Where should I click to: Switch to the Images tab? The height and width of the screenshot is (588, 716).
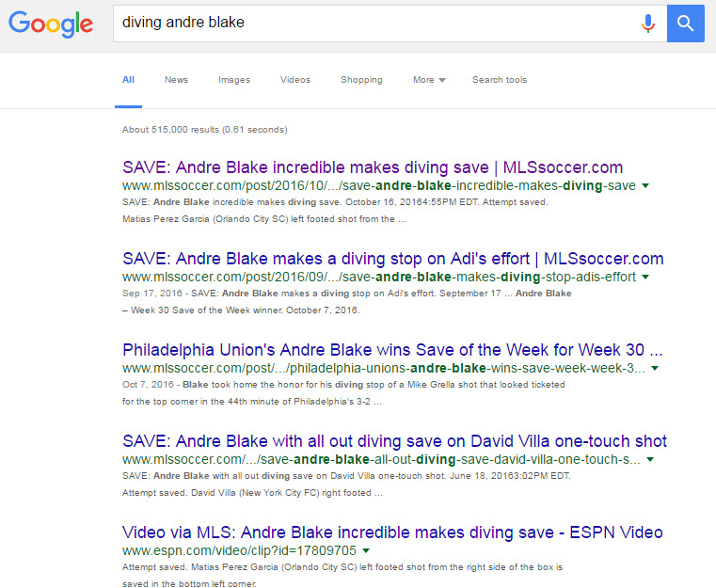[234, 79]
